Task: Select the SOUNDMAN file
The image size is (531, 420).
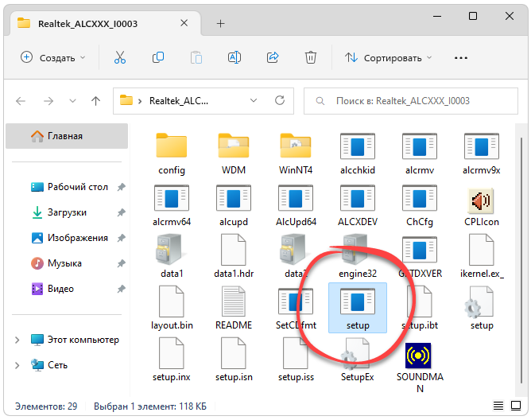Action: click(420, 367)
